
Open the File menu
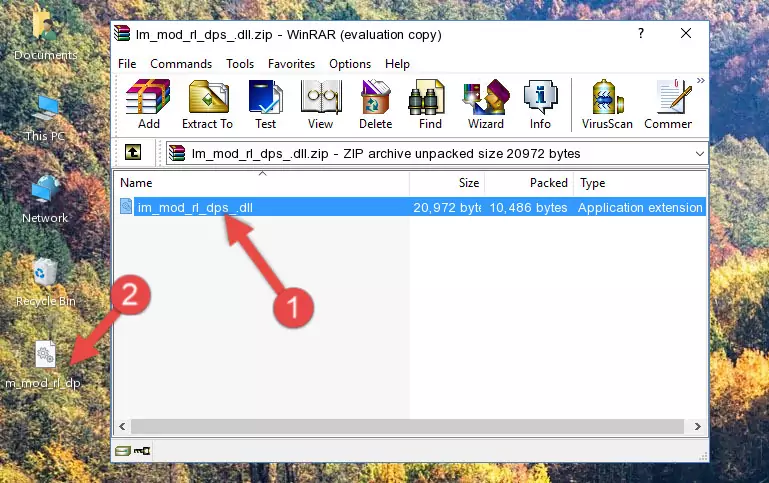pyautogui.click(x=127, y=64)
